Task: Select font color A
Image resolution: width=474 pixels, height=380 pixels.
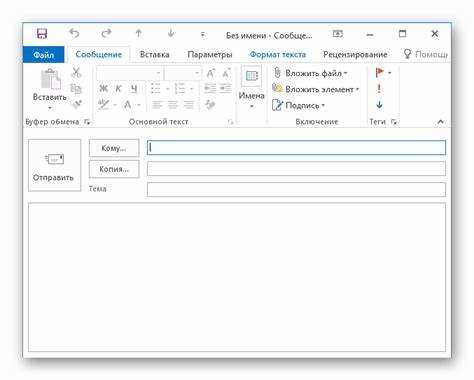Action: tap(127, 105)
